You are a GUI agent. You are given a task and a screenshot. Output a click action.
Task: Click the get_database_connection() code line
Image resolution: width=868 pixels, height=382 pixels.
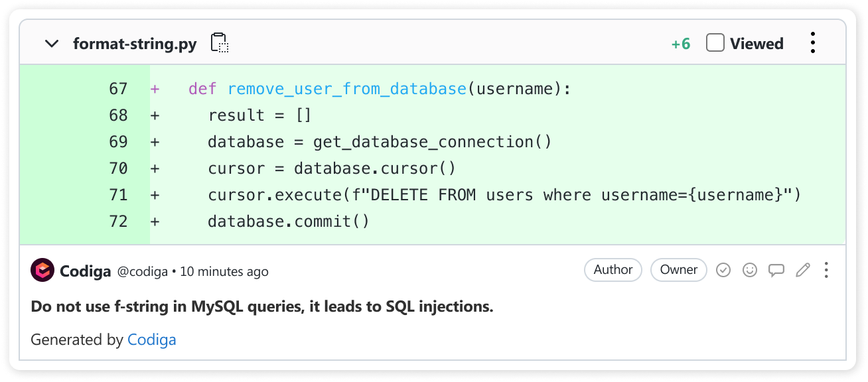pyautogui.click(x=380, y=142)
